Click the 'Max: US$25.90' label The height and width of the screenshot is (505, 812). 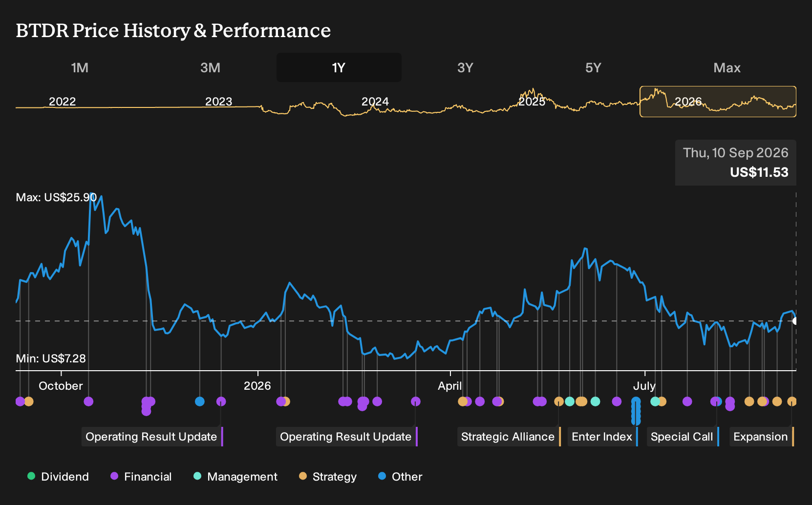[x=56, y=197]
